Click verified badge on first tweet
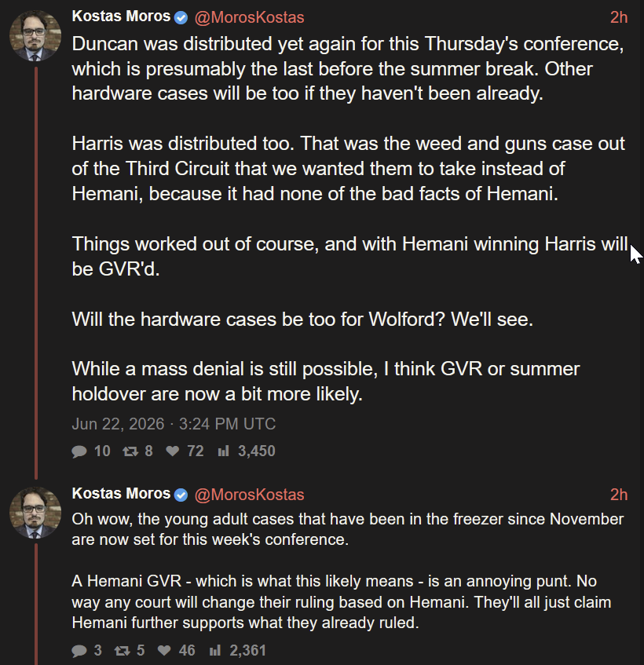 click(181, 17)
